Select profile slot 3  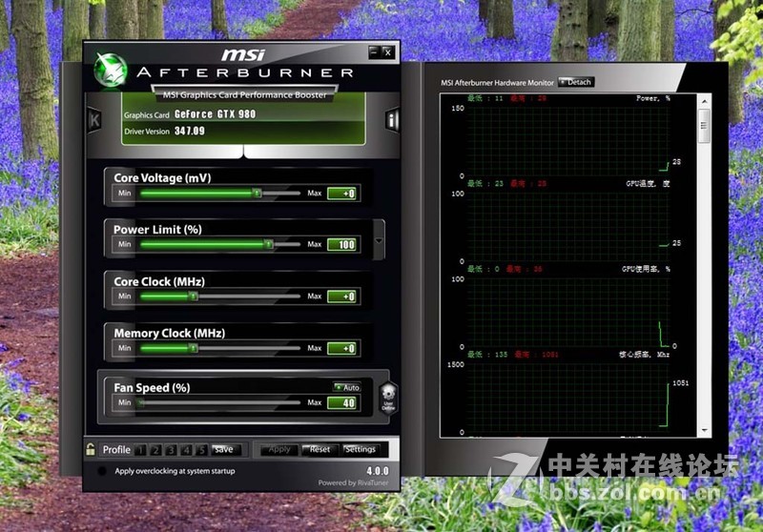click(x=171, y=450)
